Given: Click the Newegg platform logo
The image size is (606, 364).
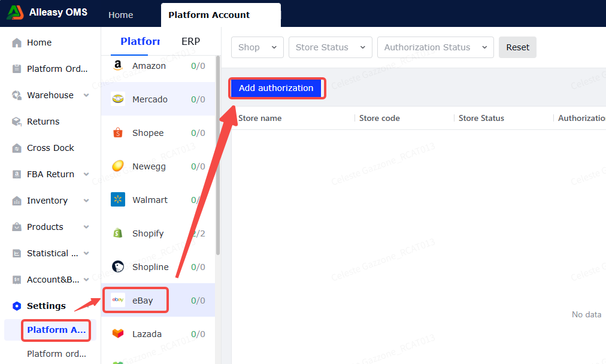Looking at the screenshot, I should pyautogui.click(x=118, y=166).
